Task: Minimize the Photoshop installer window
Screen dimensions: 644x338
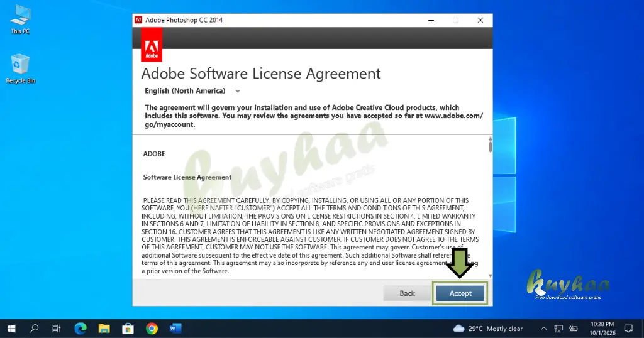Action: [431, 20]
